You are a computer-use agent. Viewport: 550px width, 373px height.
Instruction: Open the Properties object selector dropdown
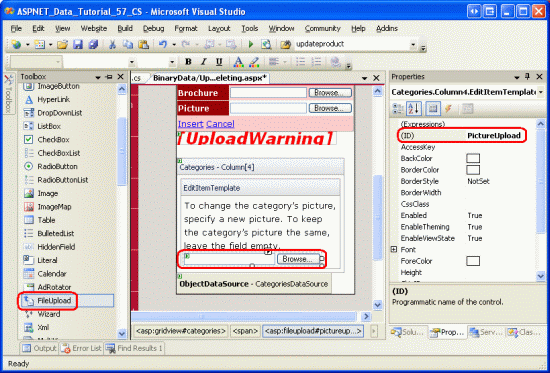(541, 92)
